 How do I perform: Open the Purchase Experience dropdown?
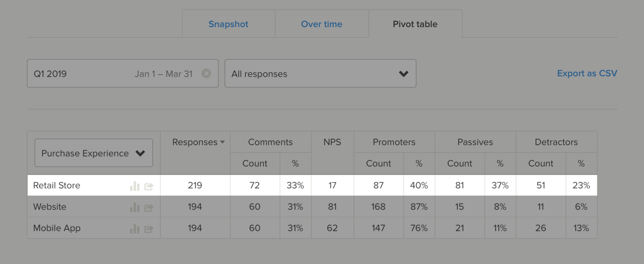94,153
